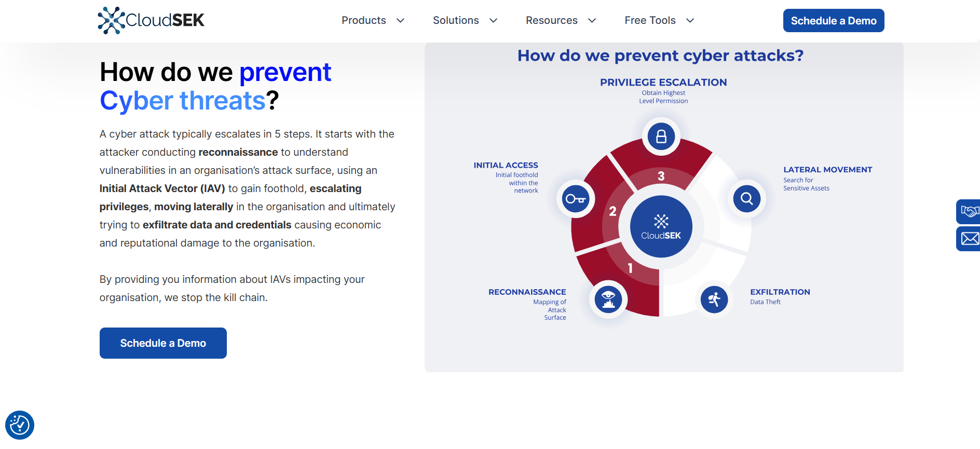This screenshot has height=449, width=980.
Task: Expand the Resources dropdown chevron
Action: pos(592,21)
